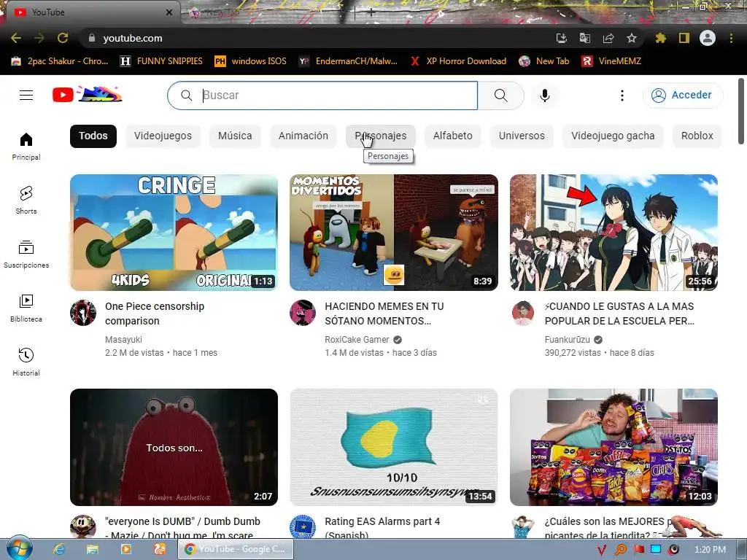Open RoxiCake Gamer channel name link
747x560 pixels.
coord(357,340)
